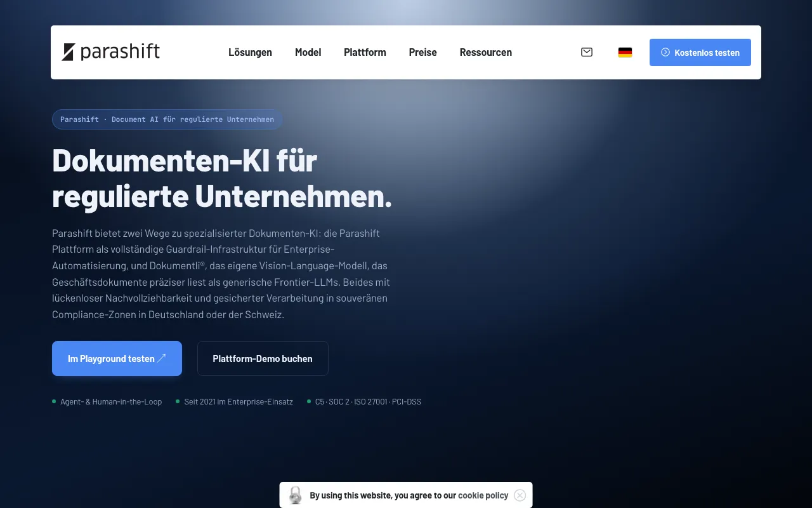Screen dimensions: 812x508
Task: Open the Ressourcen menu
Action: (x=486, y=52)
